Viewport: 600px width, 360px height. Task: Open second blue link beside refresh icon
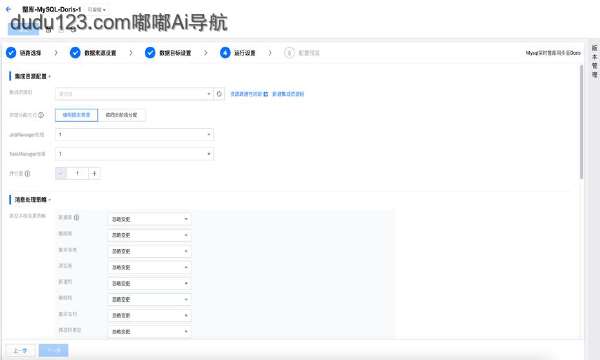(x=288, y=94)
